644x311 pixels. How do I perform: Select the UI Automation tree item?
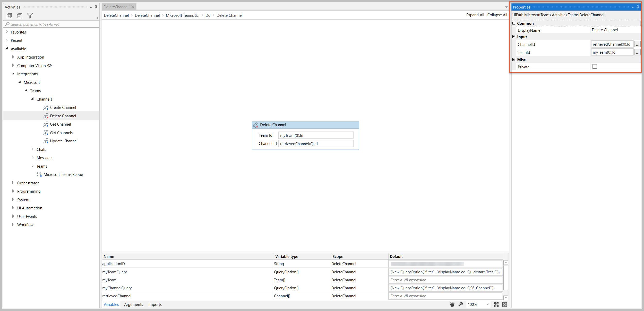30,208
